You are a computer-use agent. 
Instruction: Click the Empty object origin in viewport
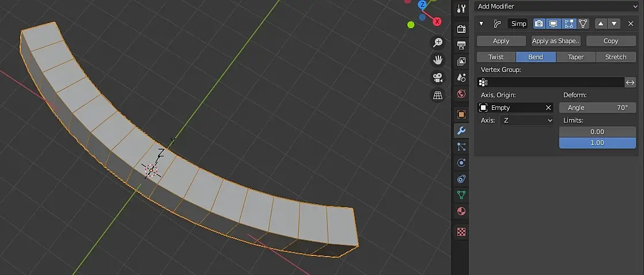coord(151,170)
